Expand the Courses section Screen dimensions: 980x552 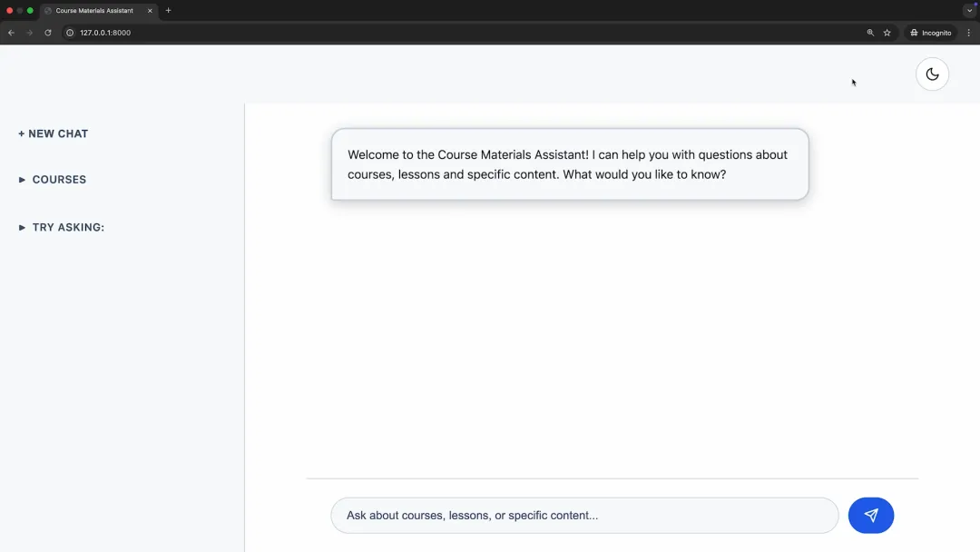[x=54, y=180]
